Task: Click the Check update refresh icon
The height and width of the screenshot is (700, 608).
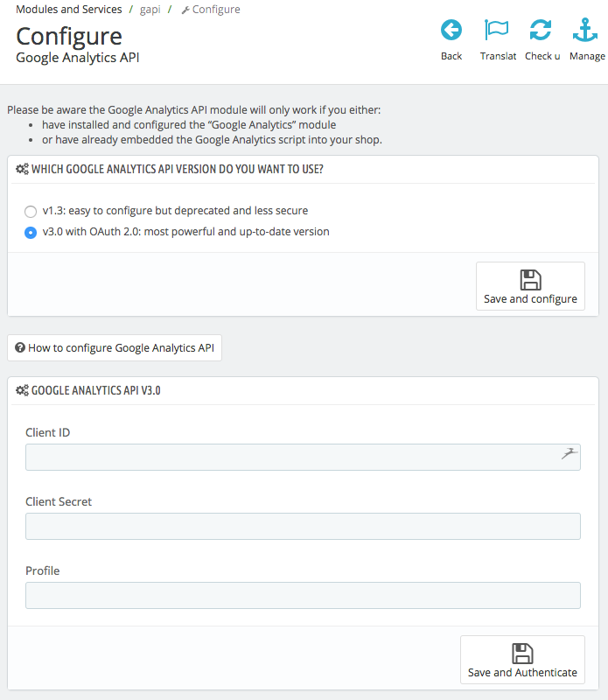Action: tap(541, 31)
